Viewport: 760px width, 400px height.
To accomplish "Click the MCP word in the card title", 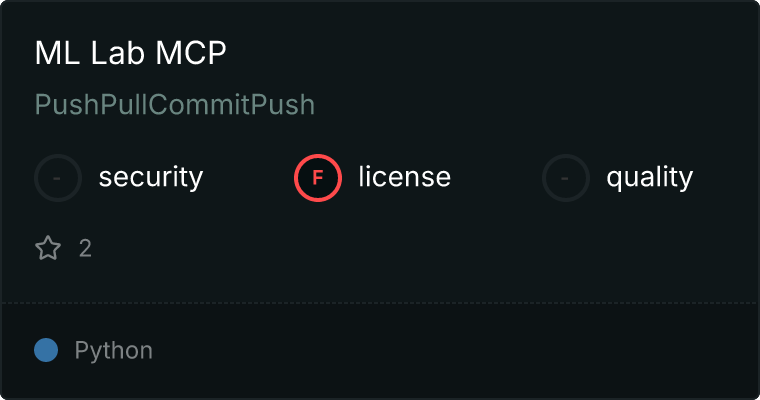I will [191, 52].
